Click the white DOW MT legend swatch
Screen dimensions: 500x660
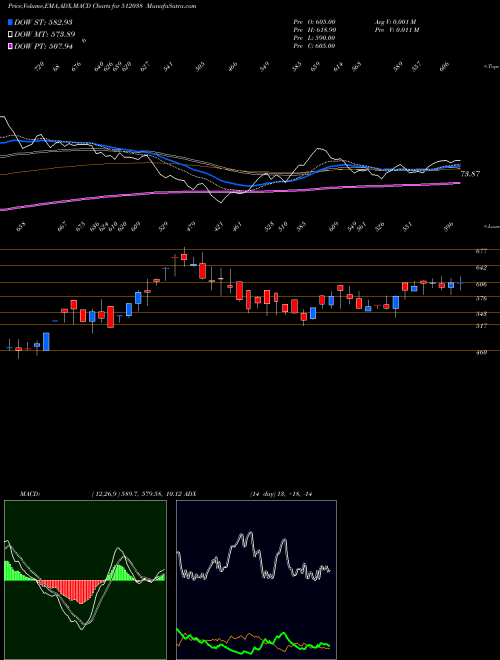click(x=10, y=35)
